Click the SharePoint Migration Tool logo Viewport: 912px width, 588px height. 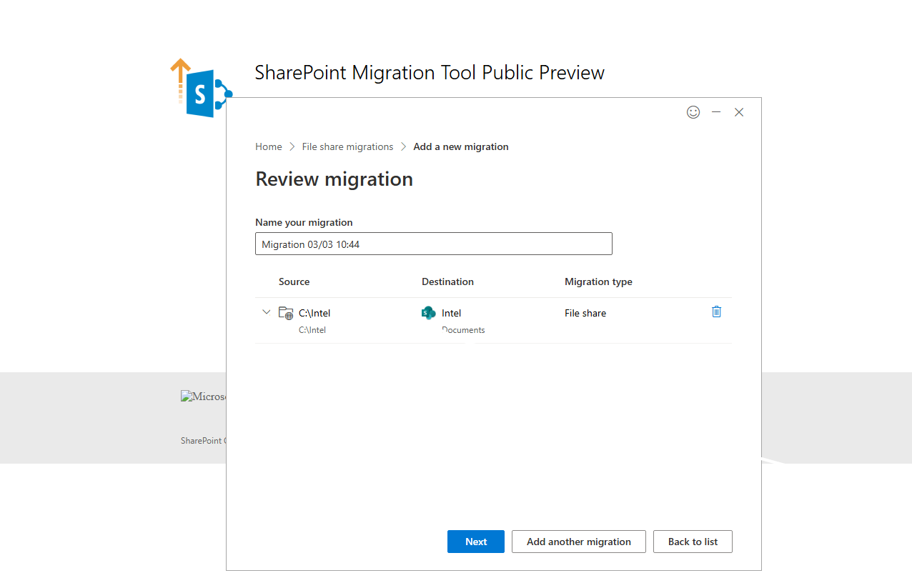coord(199,89)
